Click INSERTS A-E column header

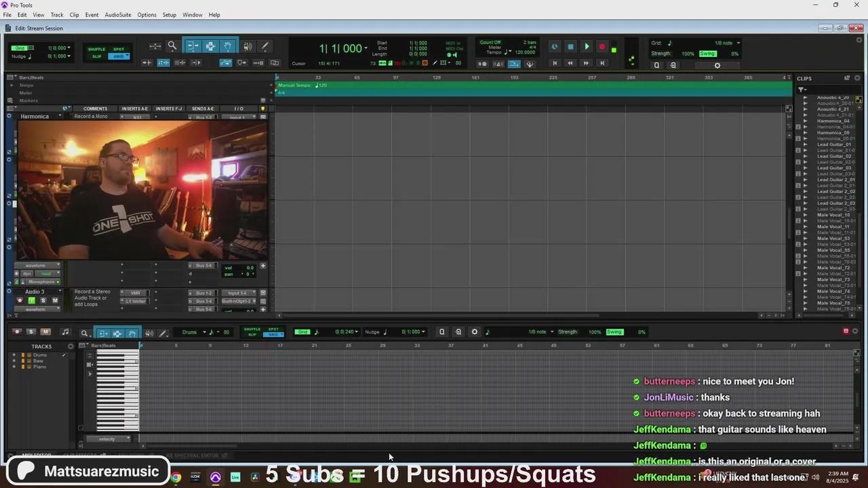(134, 108)
